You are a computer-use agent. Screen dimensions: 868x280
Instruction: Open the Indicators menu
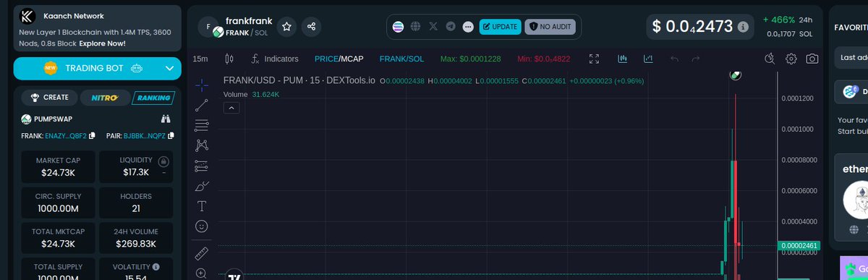[x=275, y=59]
